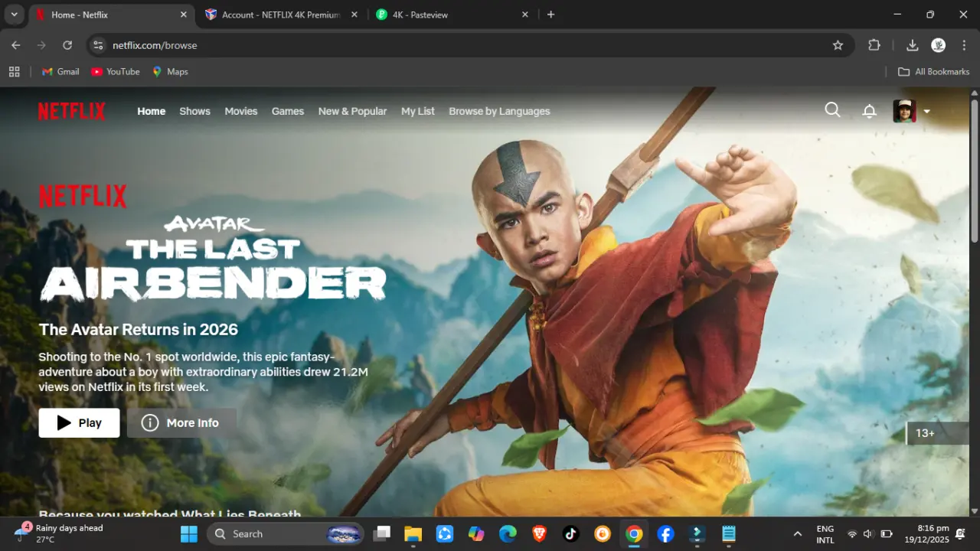Show hidden system tray icons

tap(798, 533)
